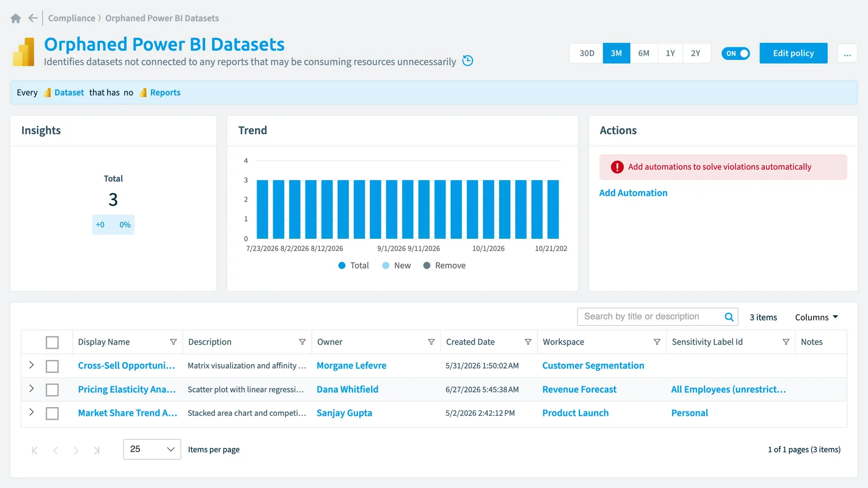Open the Dataset link in the rule bar
Image resolution: width=868 pixels, height=488 pixels.
tap(69, 93)
